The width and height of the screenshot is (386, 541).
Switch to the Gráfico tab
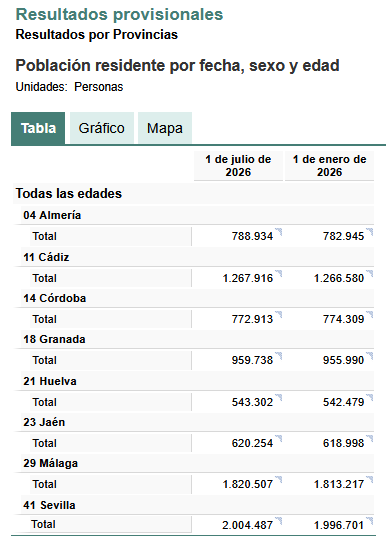102,128
